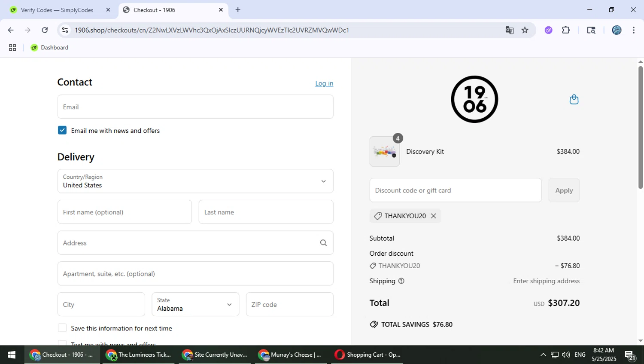Click the purple extension icon in toolbar
The image size is (644, 364).
pos(548,30)
